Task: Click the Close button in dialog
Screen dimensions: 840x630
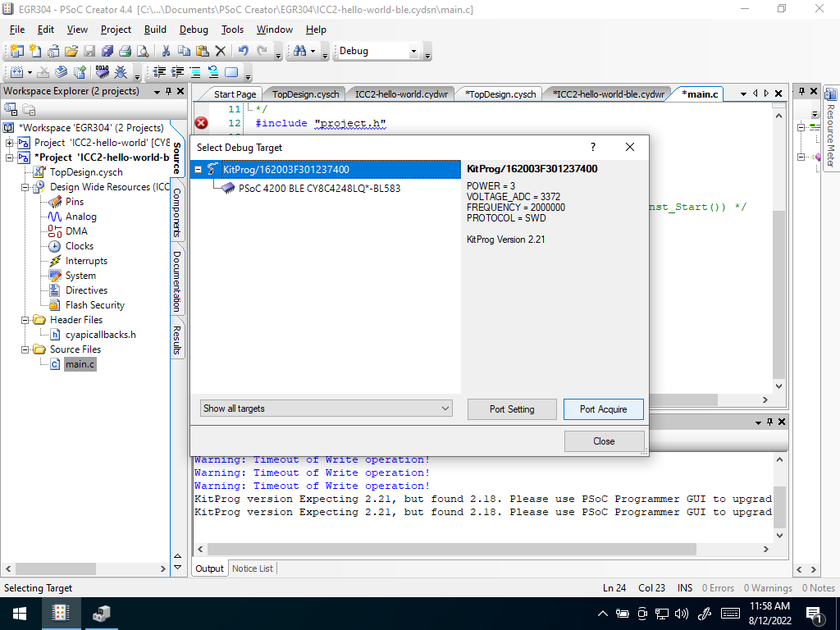Action: tap(604, 441)
